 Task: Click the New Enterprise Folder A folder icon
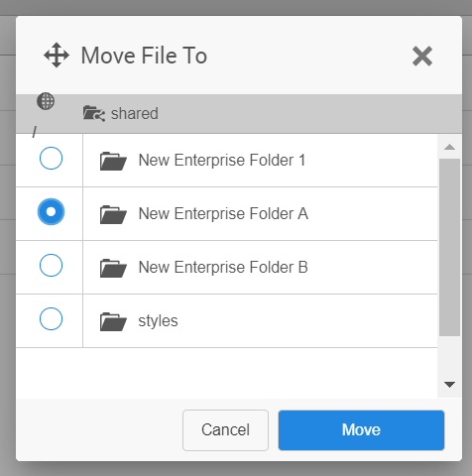tap(113, 214)
